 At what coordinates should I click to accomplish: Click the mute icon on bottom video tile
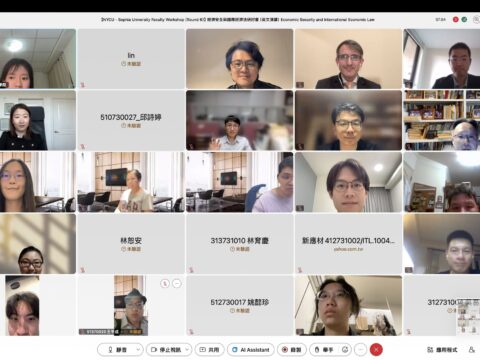[x=165, y=283]
